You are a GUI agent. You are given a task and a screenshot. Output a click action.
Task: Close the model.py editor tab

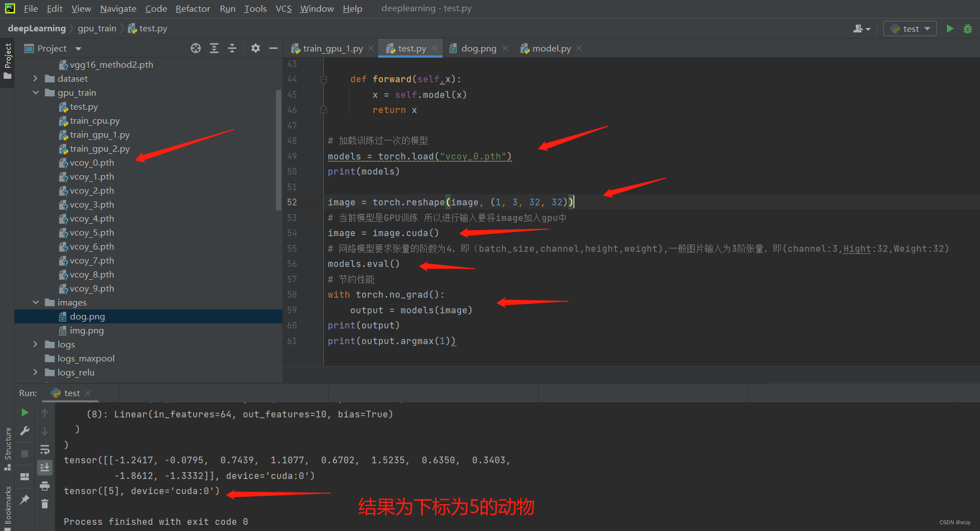579,49
